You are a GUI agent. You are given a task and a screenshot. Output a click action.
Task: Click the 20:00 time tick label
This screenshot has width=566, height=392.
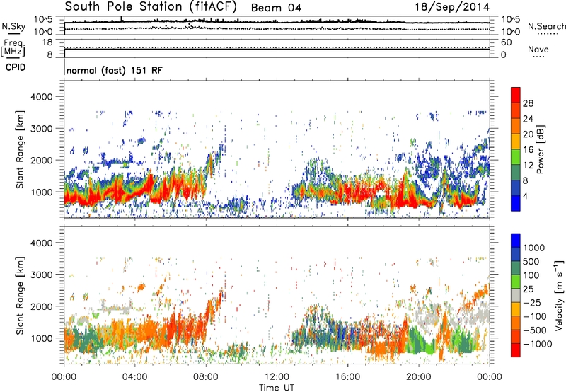coord(418,377)
